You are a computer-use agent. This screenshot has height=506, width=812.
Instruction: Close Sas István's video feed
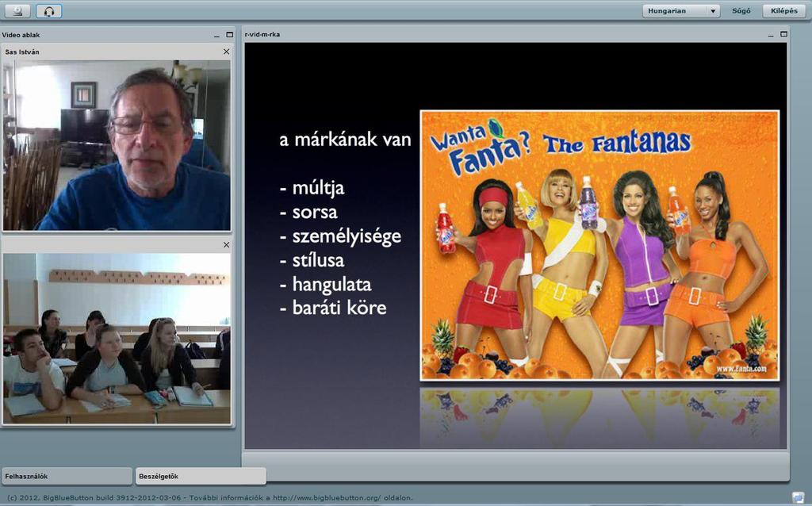[226, 52]
